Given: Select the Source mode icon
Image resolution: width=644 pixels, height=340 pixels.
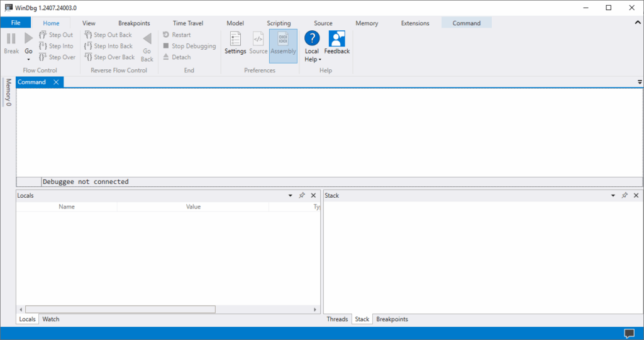Looking at the screenshot, I should 258,39.
